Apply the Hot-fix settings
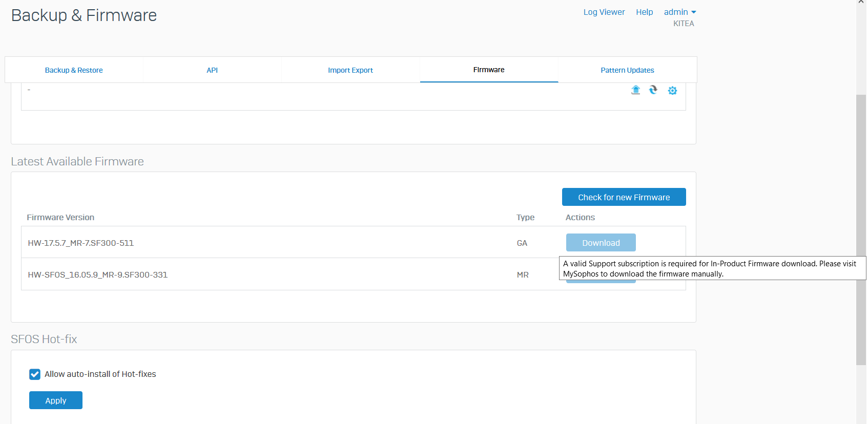Viewport: 868px width, 424px height. click(x=56, y=400)
